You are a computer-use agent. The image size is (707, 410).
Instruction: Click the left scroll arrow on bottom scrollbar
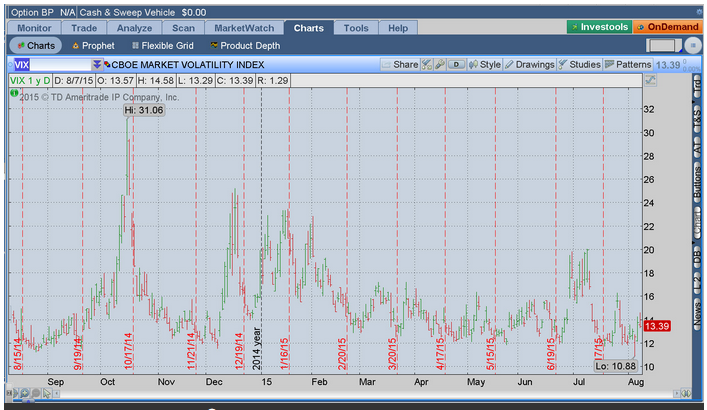(57, 394)
